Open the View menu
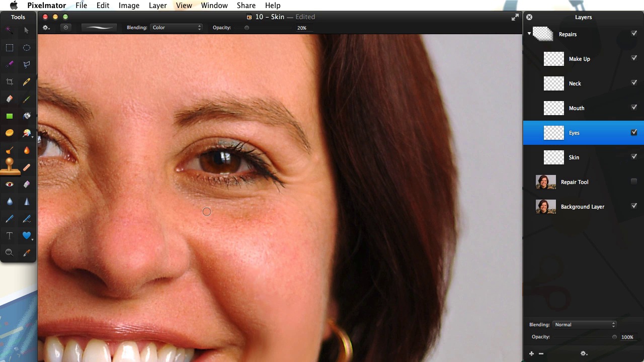This screenshot has height=362, width=644. [x=184, y=6]
